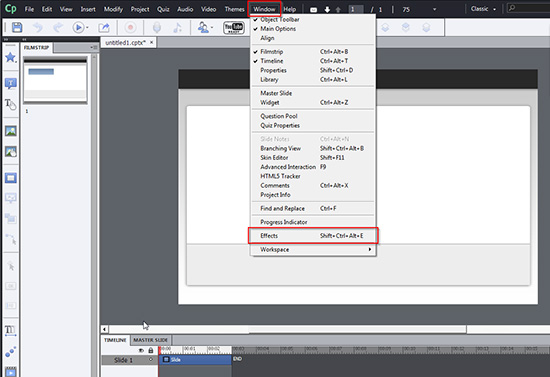
Task: Click the music note Background Audio icon
Action: click(x=177, y=27)
